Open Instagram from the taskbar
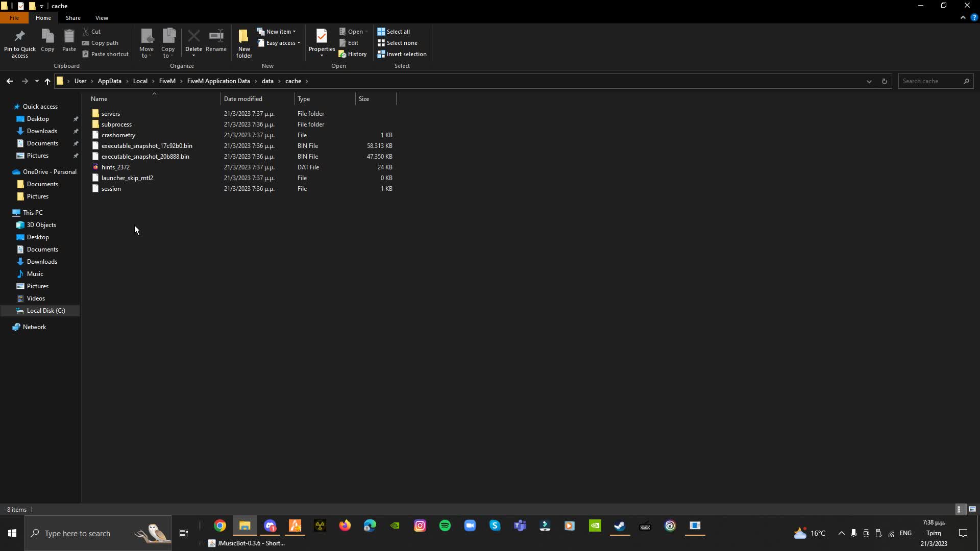This screenshot has width=980, height=551. pyautogui.click(x=420, y=525)
